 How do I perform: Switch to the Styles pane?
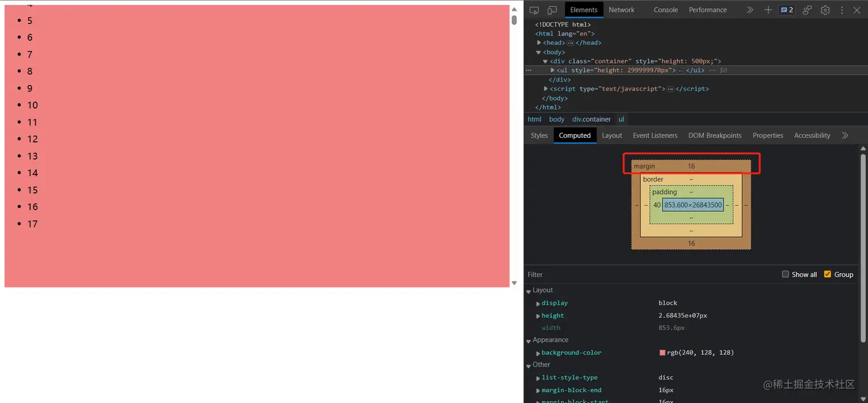point(539,135)
